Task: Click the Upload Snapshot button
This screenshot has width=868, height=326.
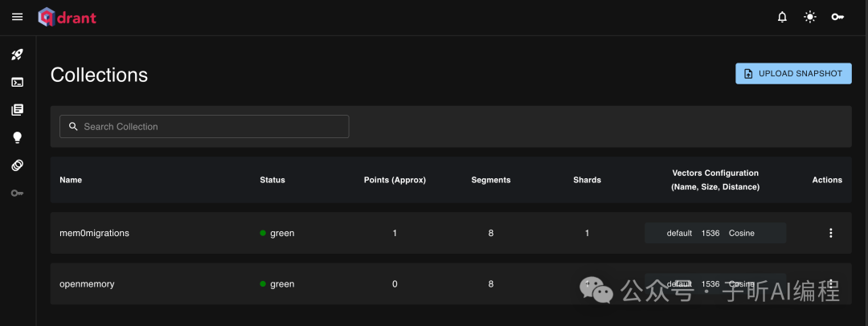Action: [793, 74]
